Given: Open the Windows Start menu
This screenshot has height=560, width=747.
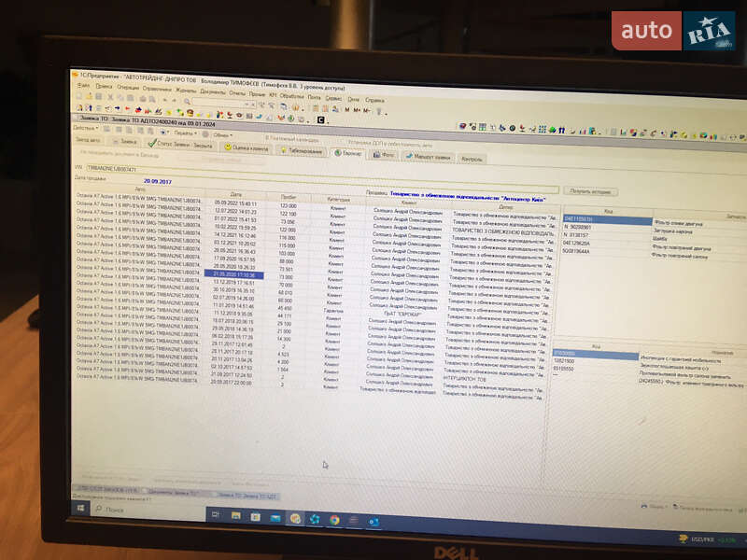Looking at the screenshot, I should pos(81,510).
